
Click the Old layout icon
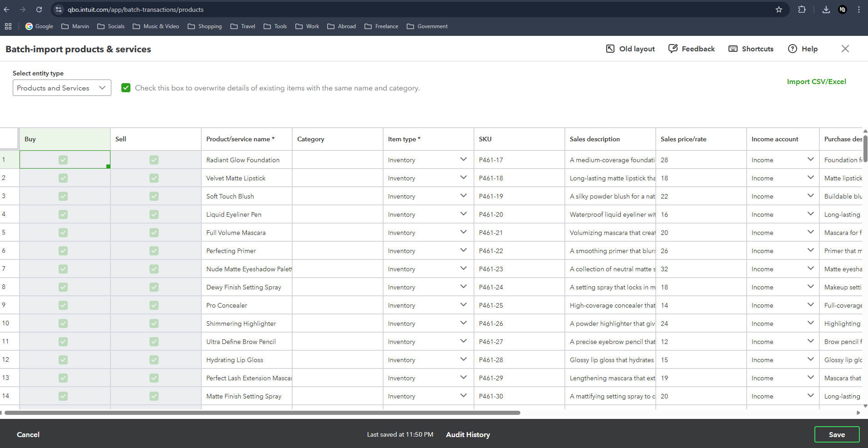coord(610,49)
